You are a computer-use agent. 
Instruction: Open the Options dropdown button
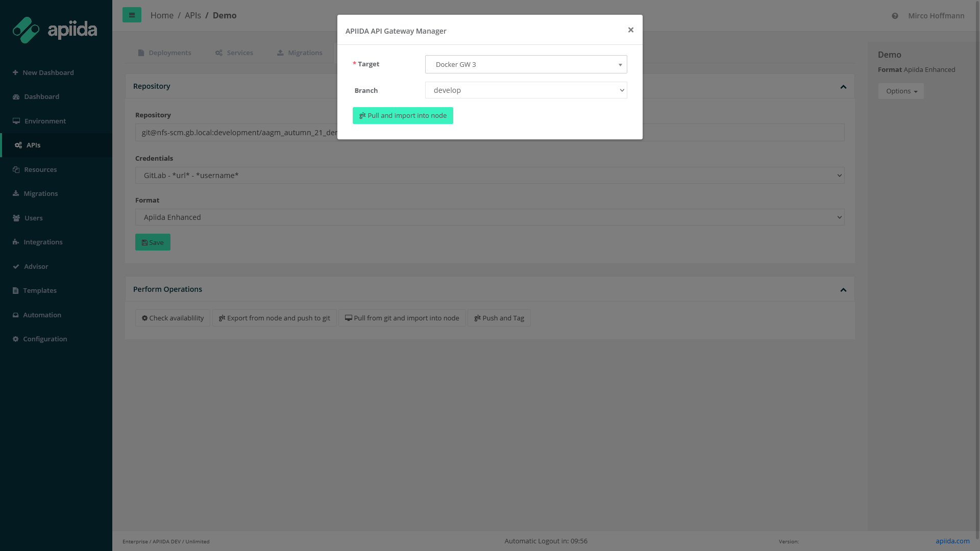[x=901, y=91]
